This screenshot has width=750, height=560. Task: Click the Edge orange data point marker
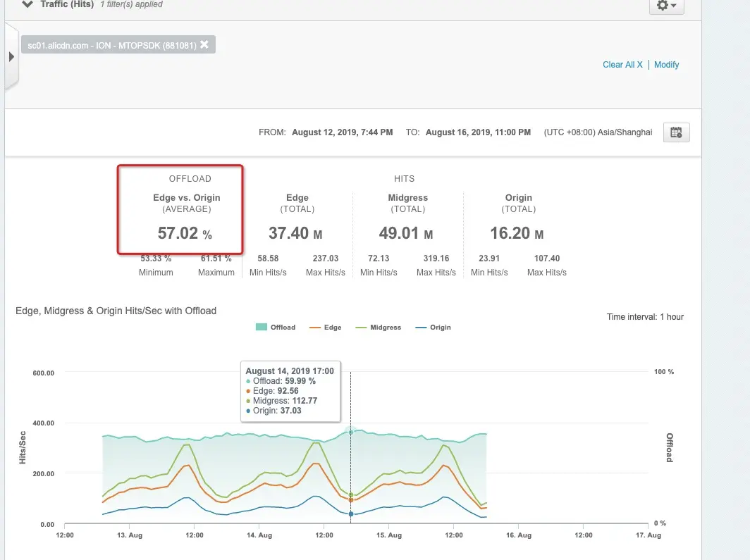tap(351, 500)
